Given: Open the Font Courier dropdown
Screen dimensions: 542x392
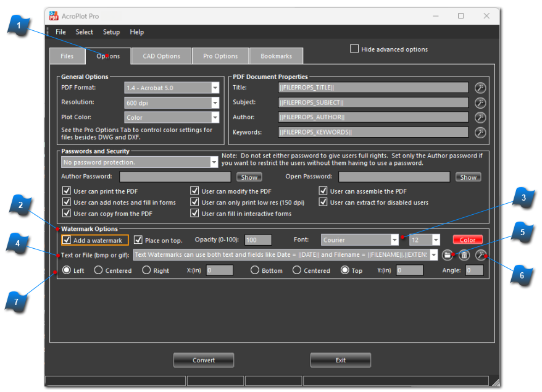Looking at the screenshot, I should [394, 240].
